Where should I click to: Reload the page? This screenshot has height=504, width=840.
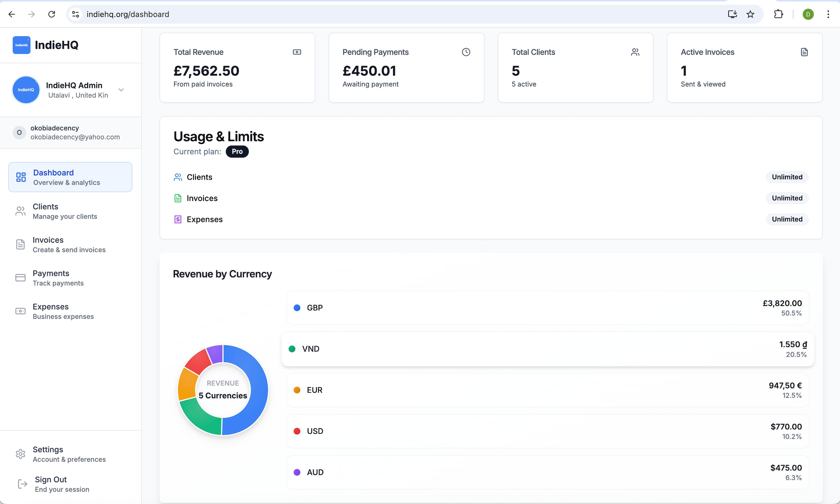pyautogui.click(x=52, y=14)
